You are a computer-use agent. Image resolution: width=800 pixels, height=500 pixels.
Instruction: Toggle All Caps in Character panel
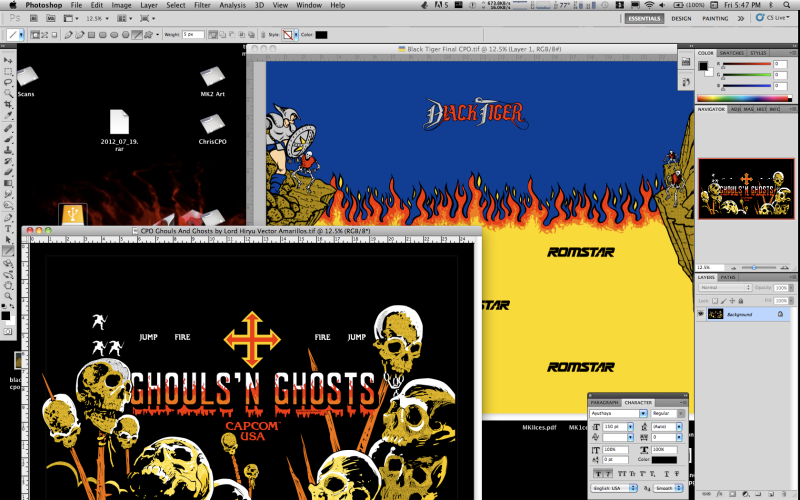point(622,474)
